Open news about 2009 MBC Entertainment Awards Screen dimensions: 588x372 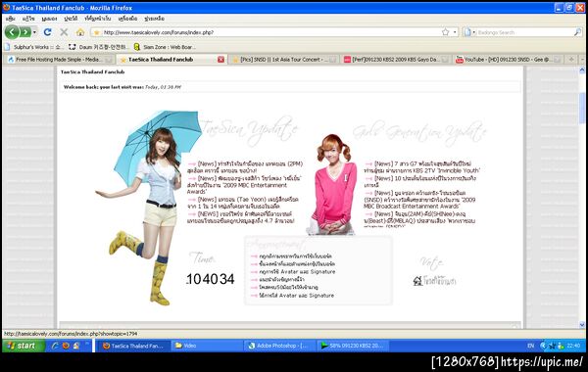[244, 185]
